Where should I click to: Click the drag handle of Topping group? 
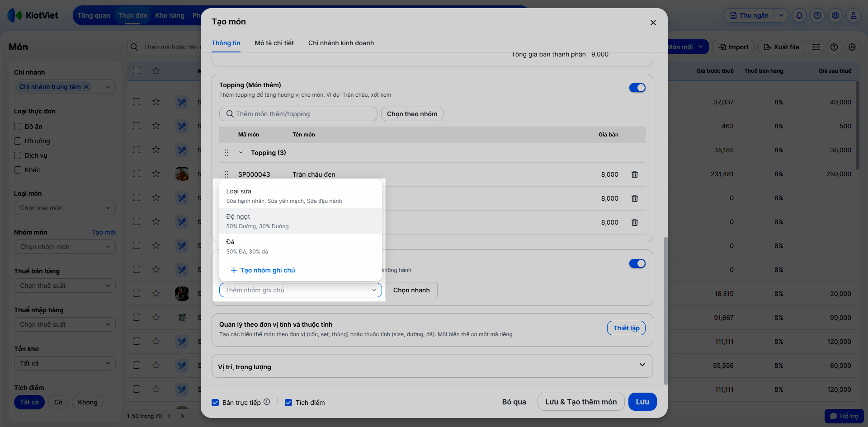pyautogui.click(x=226, y=153)
